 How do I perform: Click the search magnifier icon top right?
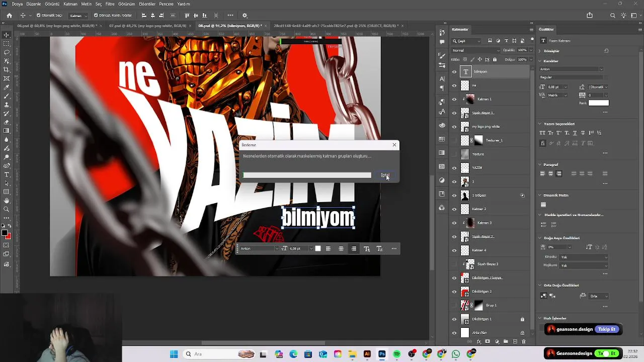pos(613,16)
